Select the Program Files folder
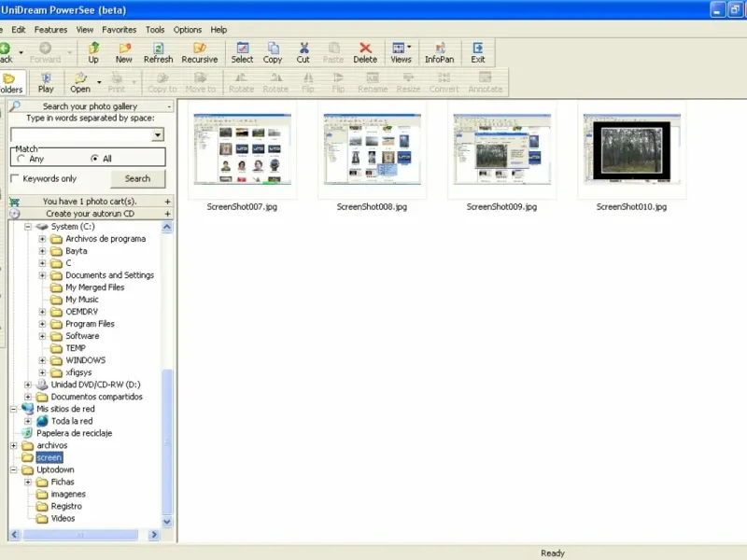 [x=90, y=324]
